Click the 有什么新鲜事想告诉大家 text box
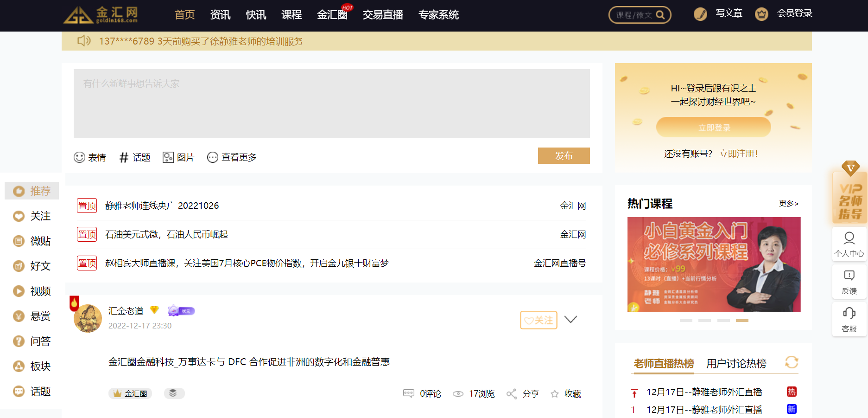The width and height of the screenshot is (868, 418). coord(332,103)
